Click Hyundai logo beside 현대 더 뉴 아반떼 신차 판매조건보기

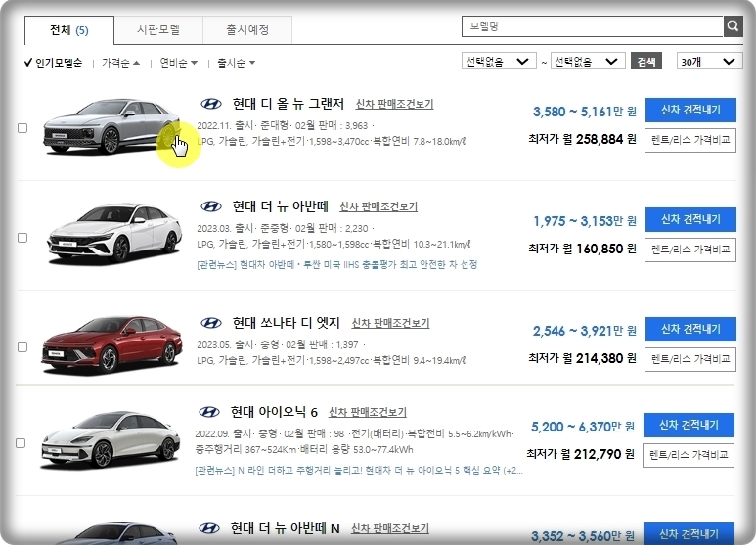click(x=211, y=206)
